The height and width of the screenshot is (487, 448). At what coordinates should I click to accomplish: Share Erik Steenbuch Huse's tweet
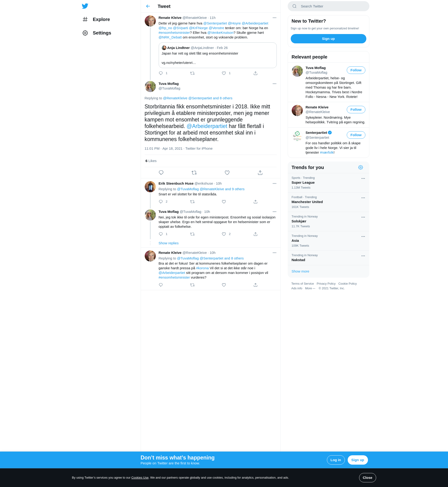tap(255, 202)
